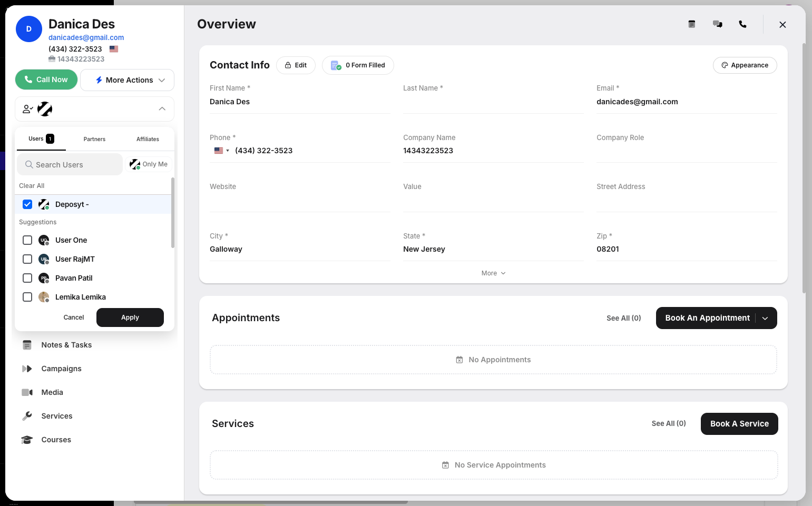Click the Courses graduation cap icon
The width and height of the screenshot is (812, 506).
pos(27,440)
